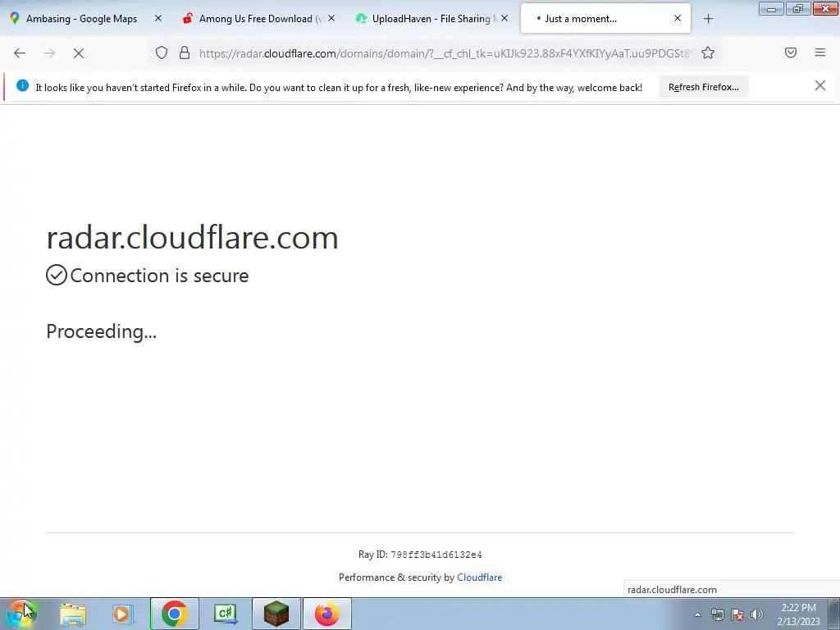Viewport: 840px width, 630px height.
Task: Close the Among Us Free Download tab
Action: click(x=331, y=19)
